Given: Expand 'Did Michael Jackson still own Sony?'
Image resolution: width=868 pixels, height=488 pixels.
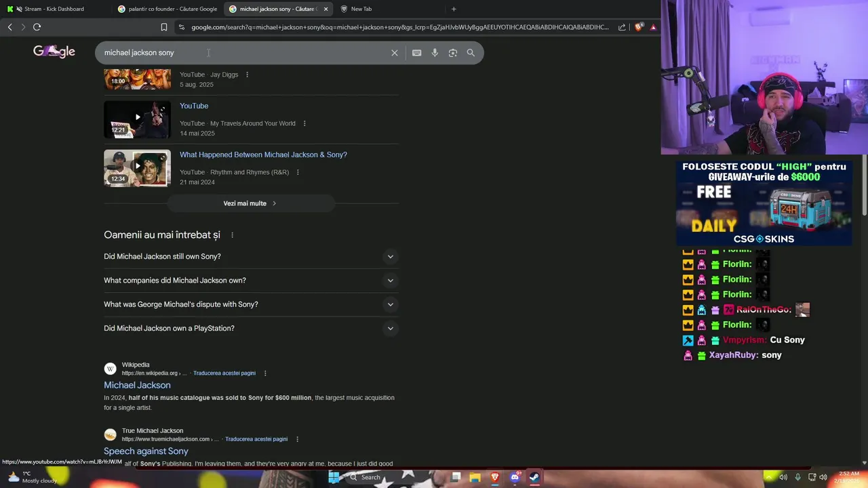Looking at the screenshot, I should pos(251,257).
